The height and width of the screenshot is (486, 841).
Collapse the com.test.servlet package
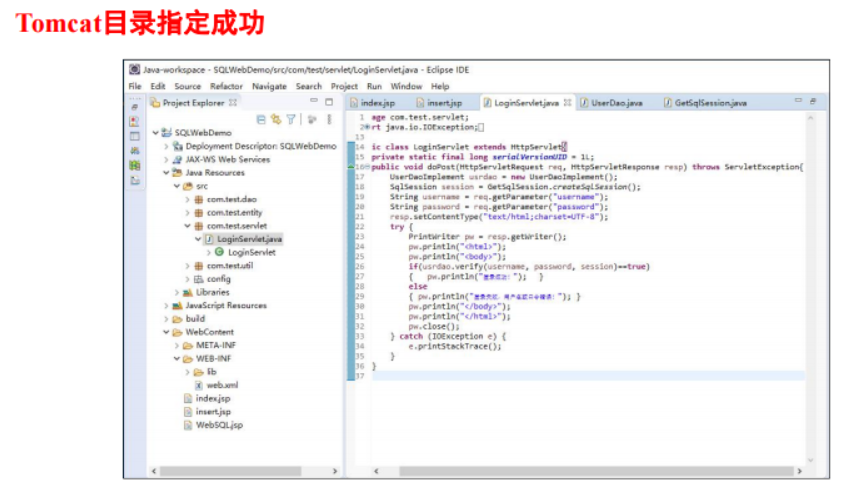187,226
